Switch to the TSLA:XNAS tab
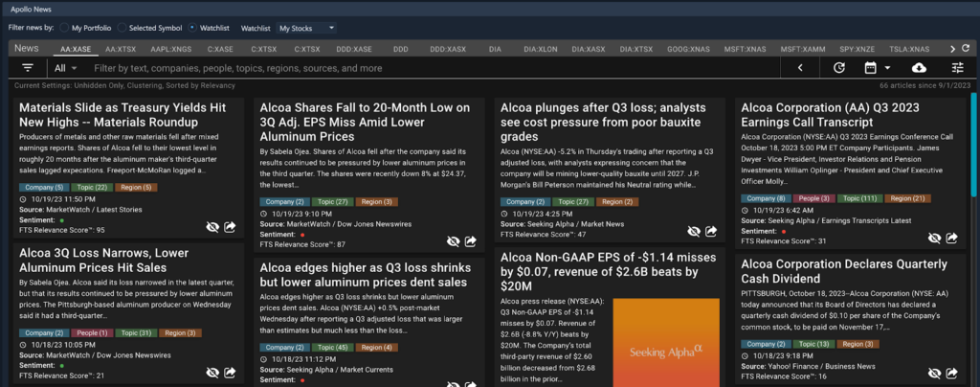This screenshot has height=387, width=980. coord(909,49)
